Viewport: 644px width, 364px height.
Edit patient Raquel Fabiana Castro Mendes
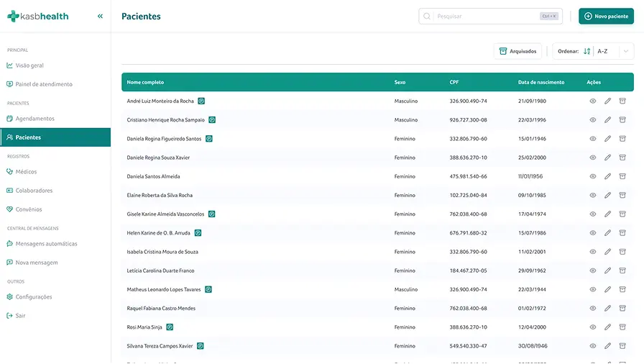tap(607, 308)
